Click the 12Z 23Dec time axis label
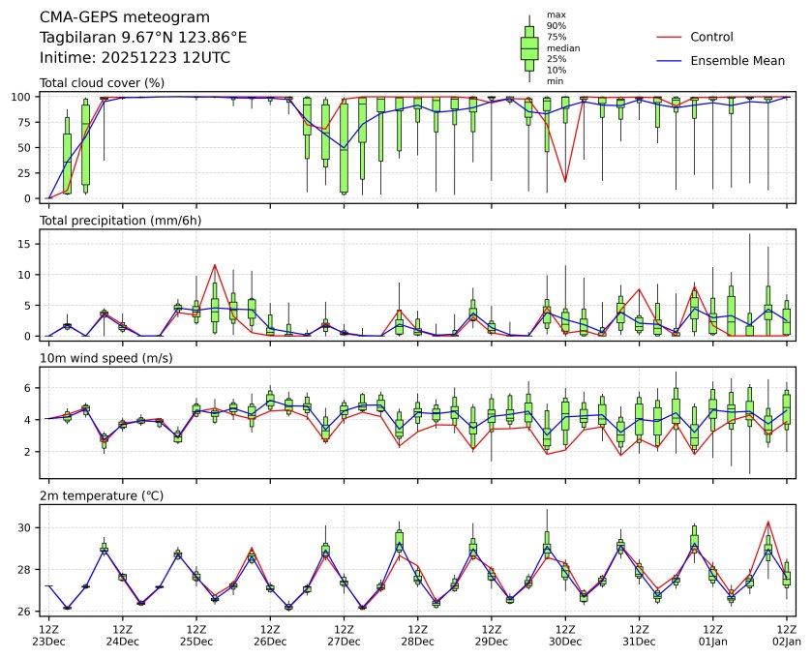Image resolution: width=812 pixels, height=658 pixels. click(x=48, y=635)
